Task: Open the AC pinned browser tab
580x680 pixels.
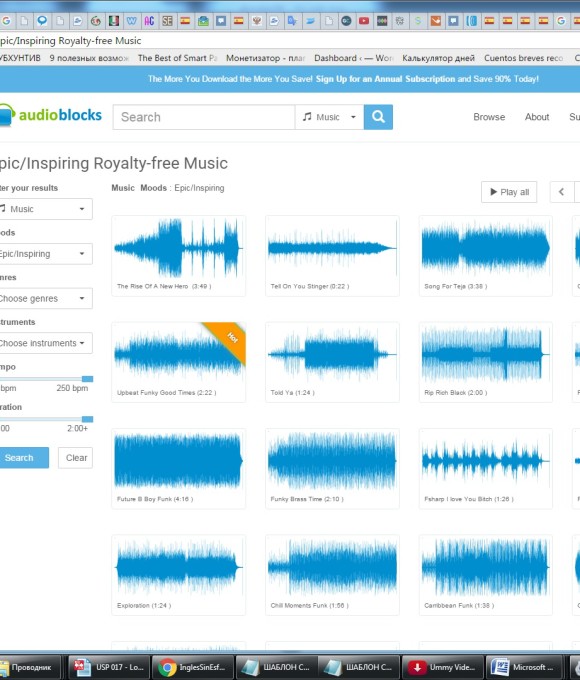Action: point(149,20)
